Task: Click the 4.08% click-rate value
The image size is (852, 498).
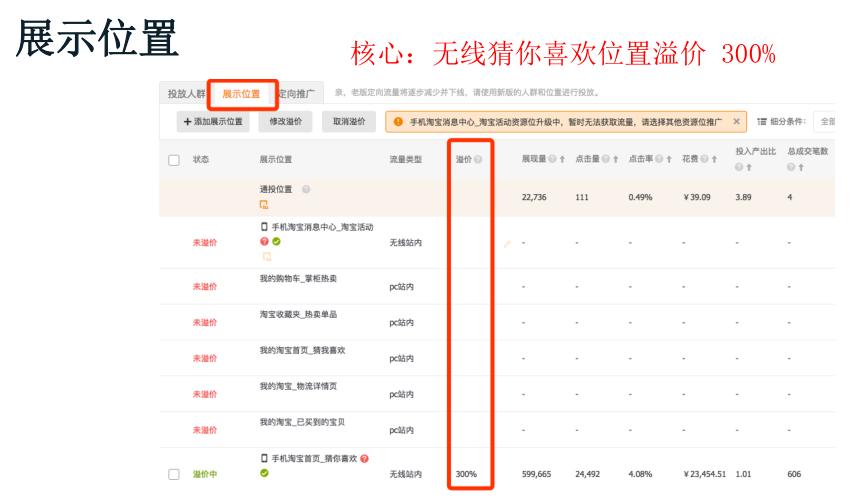Action: pos(640,474)
